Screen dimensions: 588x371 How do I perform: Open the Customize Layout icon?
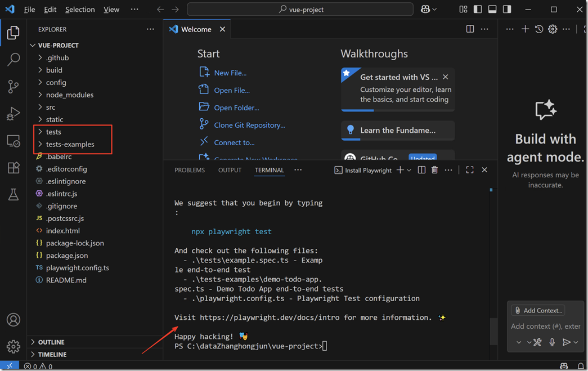(x=463, y=10)
